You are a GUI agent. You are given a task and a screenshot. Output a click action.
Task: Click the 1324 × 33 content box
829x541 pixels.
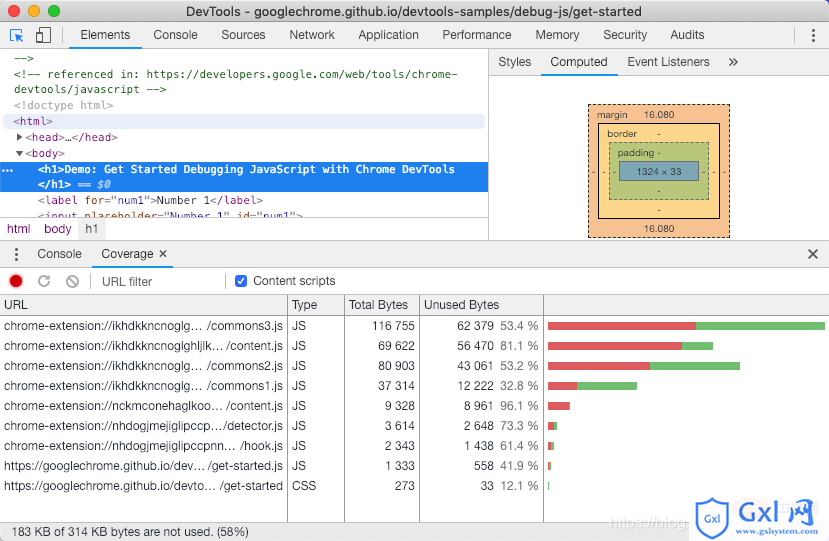click(x=659, y=171)
